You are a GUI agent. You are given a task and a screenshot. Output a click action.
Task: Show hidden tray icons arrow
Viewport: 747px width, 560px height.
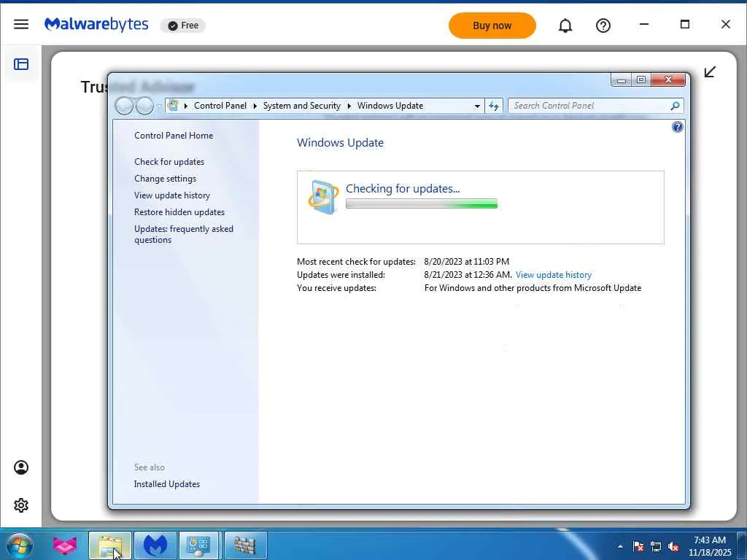pyautogui.click(x=620, y=546)
